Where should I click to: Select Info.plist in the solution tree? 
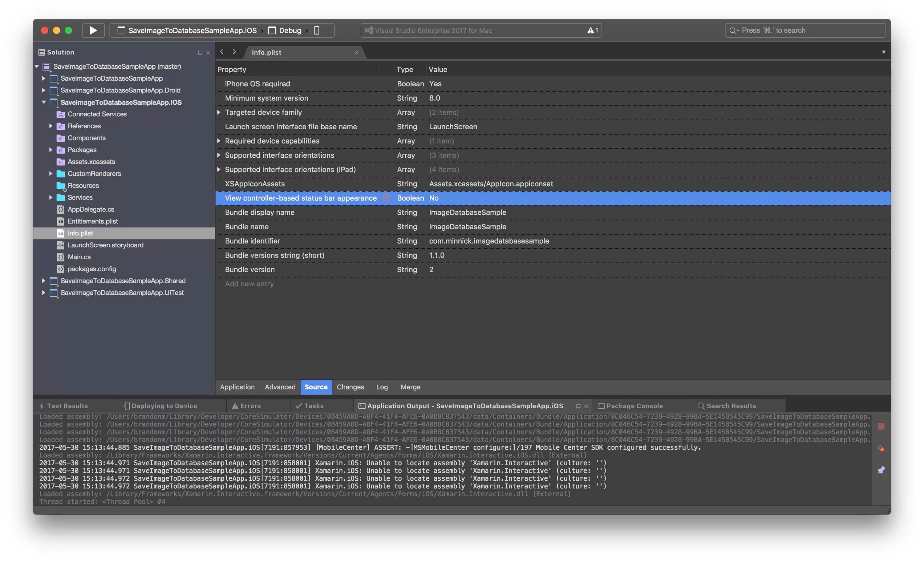(x=80, y=233)
